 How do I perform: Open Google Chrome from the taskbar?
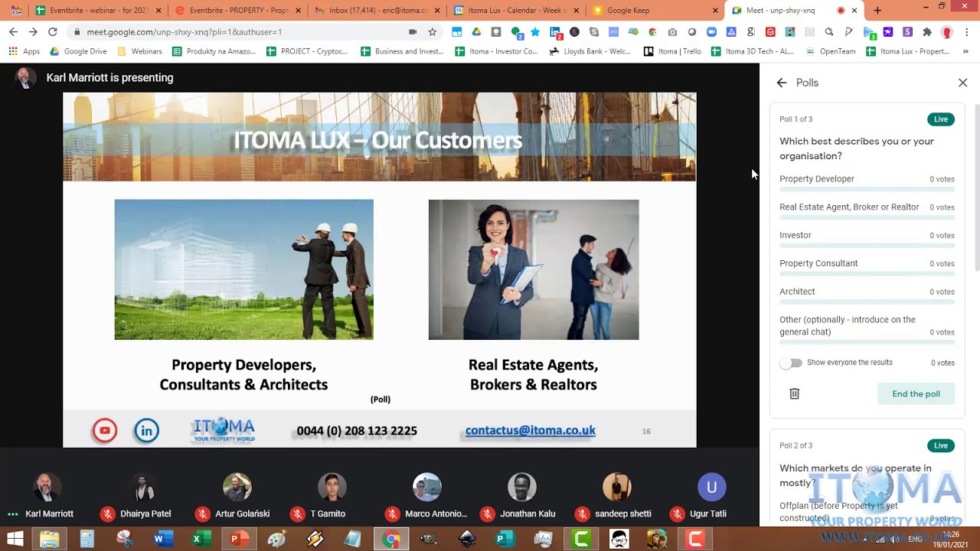click(391, 540)
